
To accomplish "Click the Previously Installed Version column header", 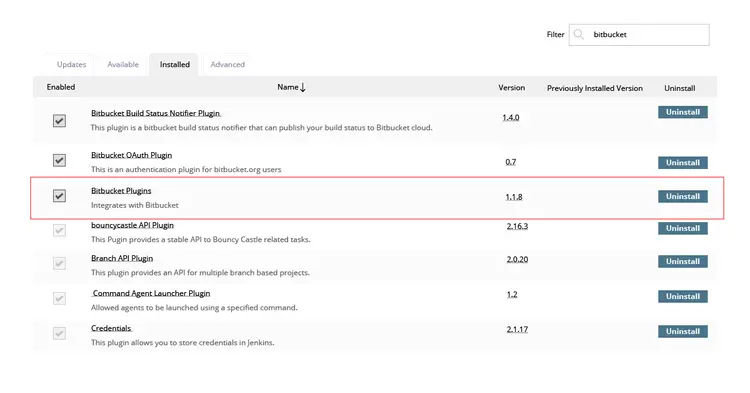I will point(595,88).
